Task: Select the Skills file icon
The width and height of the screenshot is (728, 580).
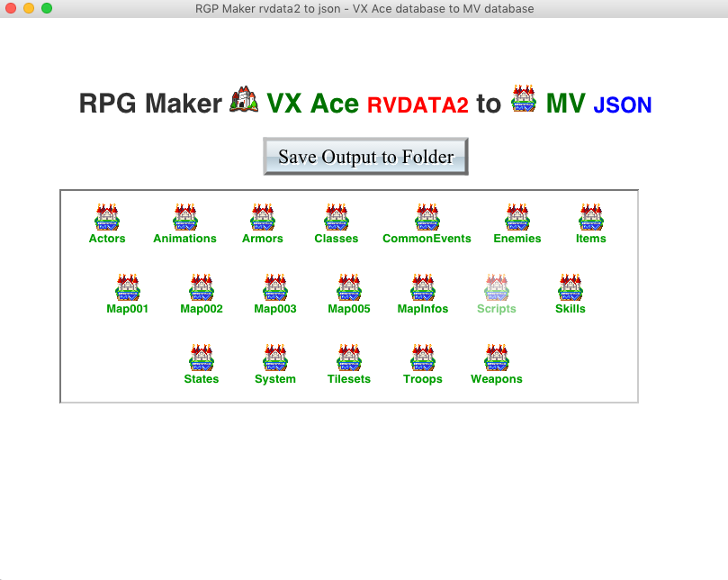Action: coord(571,288)
